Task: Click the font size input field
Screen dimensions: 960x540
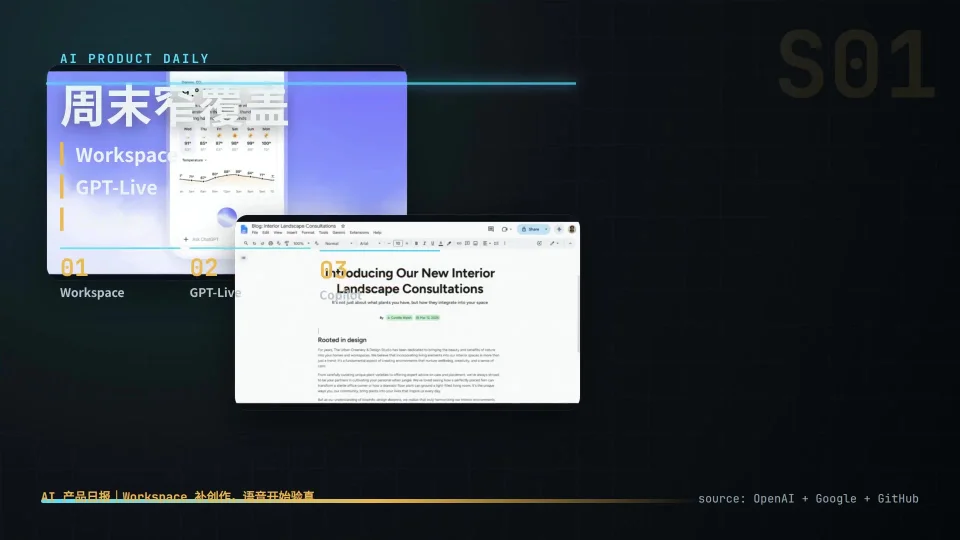Action: tap(398, 244)
